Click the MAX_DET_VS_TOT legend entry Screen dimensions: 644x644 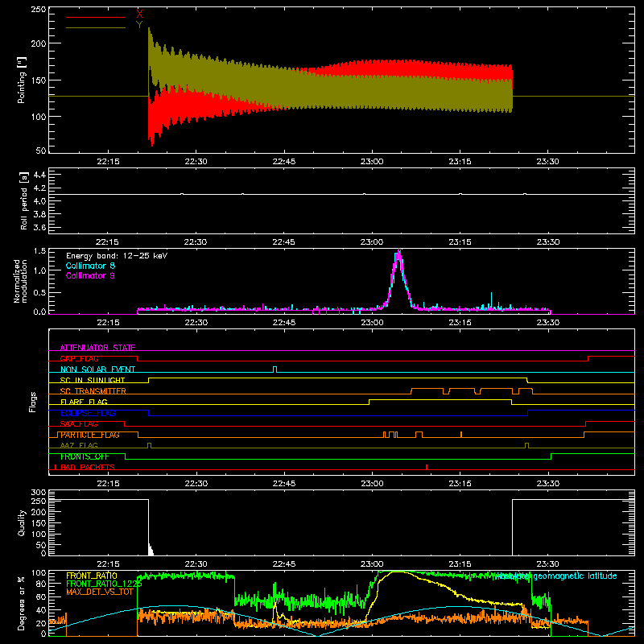click(100, 592)
